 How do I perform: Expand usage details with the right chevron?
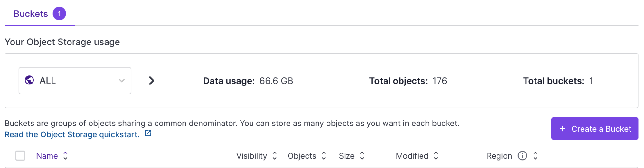coord(151,81)
